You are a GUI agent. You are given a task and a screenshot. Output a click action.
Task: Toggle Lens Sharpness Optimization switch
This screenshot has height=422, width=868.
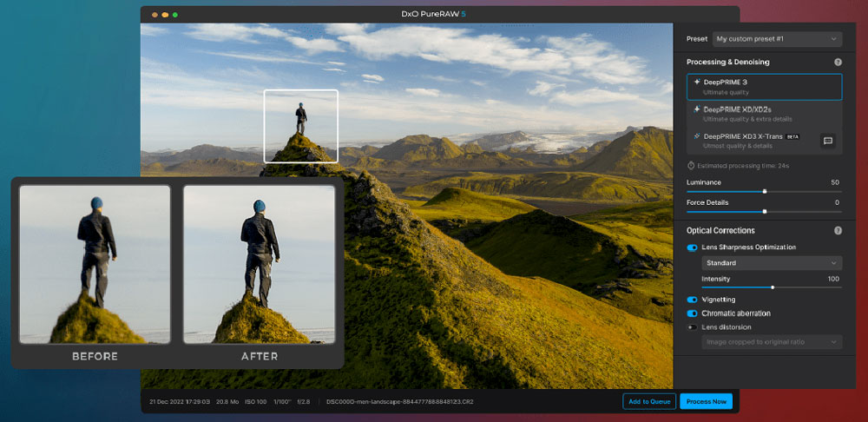(692, 247)
